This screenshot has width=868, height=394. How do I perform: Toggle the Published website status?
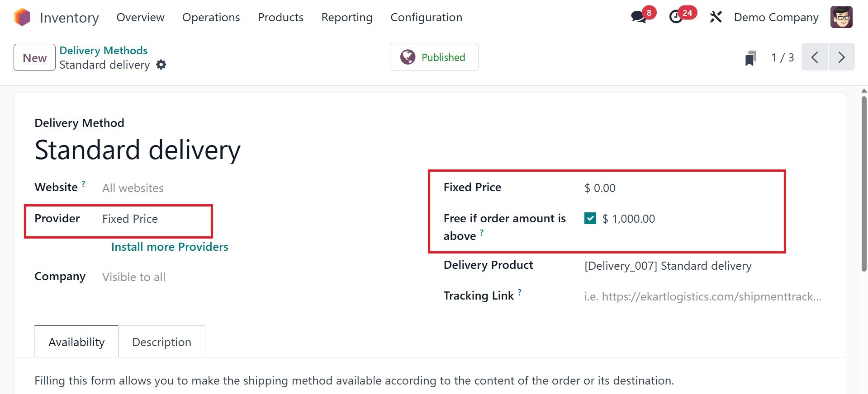click(434, 57)
